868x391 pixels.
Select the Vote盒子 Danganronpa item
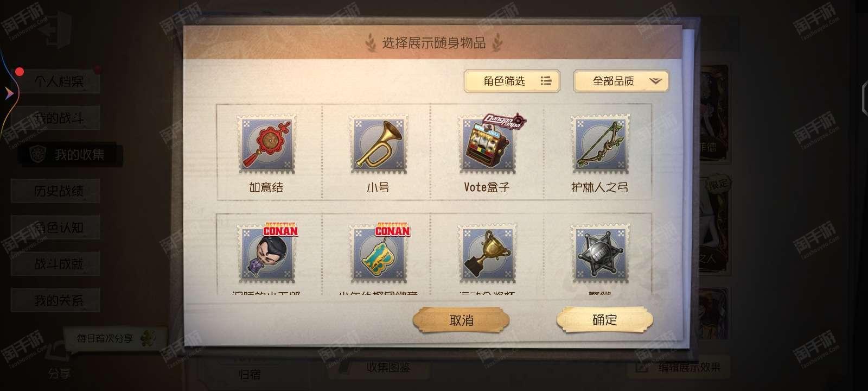pyautogui.click(x=487, y=144)
